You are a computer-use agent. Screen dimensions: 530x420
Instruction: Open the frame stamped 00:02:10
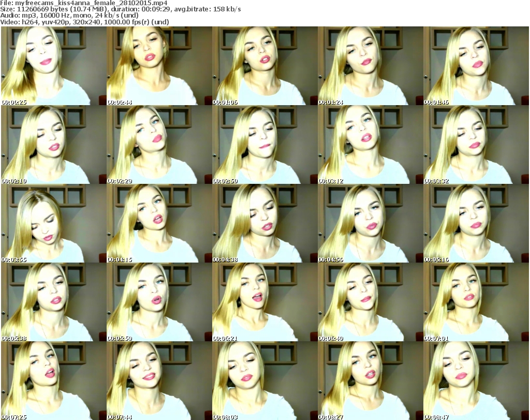[54, 144]
